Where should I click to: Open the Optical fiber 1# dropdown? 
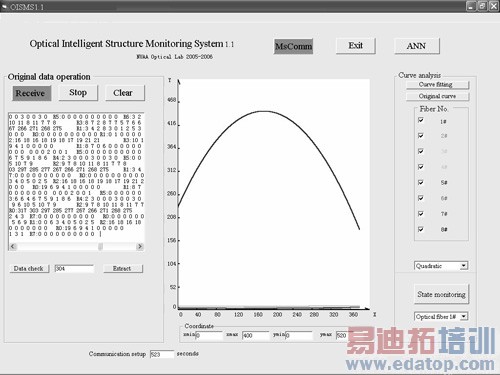464,316
